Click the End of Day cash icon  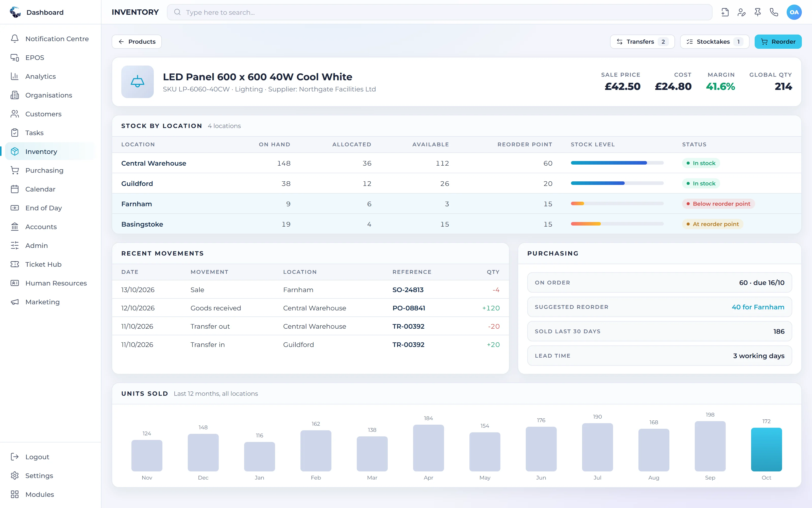tap(15, 208)
